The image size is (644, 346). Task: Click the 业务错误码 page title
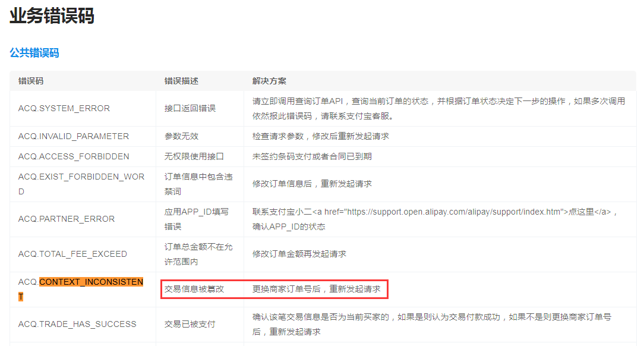pyautogui.click(x=52, y=15)
